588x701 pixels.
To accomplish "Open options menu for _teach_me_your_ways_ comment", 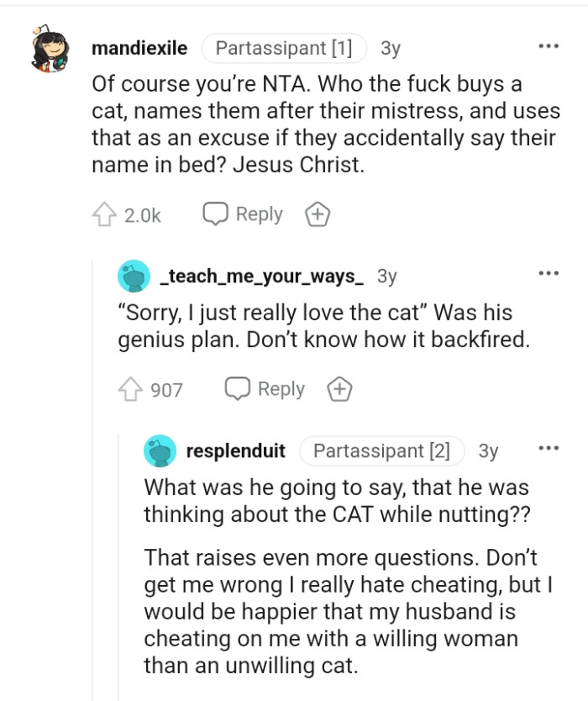I will (549, 273).
